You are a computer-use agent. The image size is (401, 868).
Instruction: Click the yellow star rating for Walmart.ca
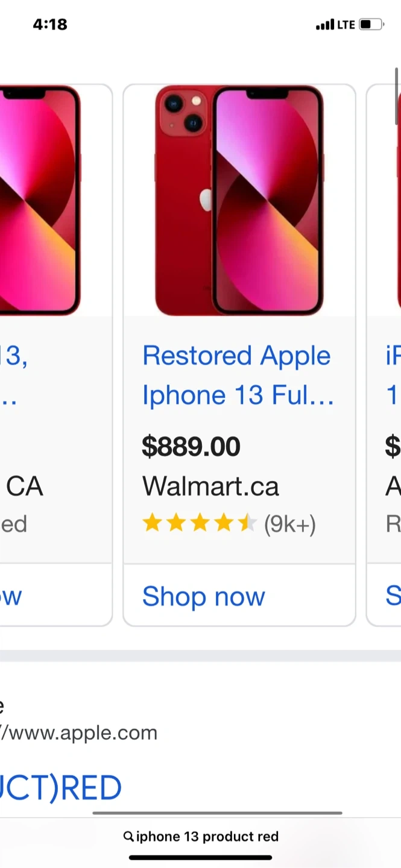click(199, 524)
